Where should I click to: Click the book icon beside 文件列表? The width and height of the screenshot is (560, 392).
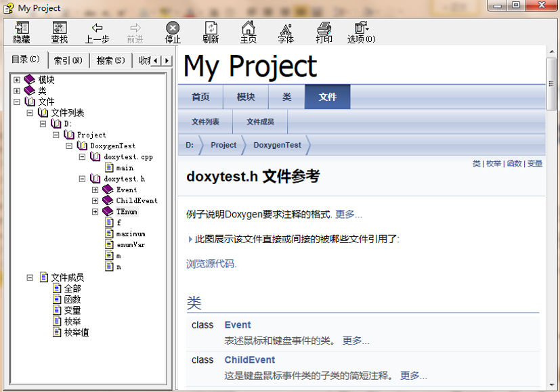click(43, 112)
